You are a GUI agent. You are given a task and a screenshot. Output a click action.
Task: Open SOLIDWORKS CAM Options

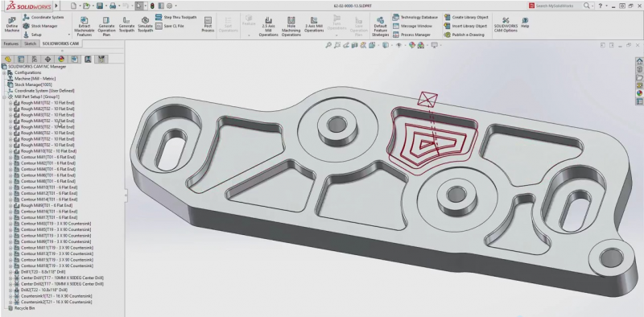point(506,25)
